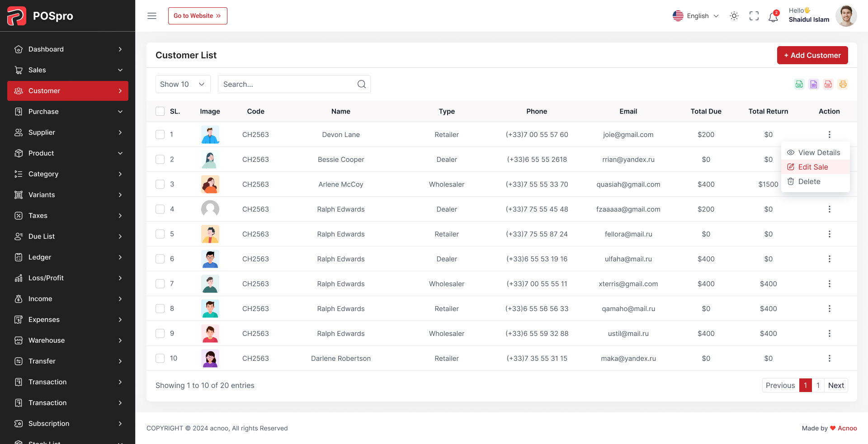
Task: Open the three-dot menu for fzaaaaa@gmail.com row
Action: (829, 209)
